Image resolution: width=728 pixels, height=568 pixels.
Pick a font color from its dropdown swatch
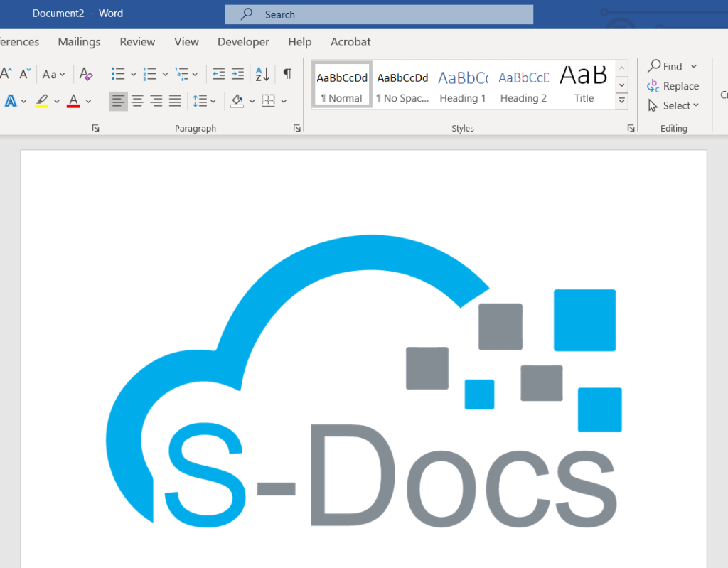click(x=89, y=100)
